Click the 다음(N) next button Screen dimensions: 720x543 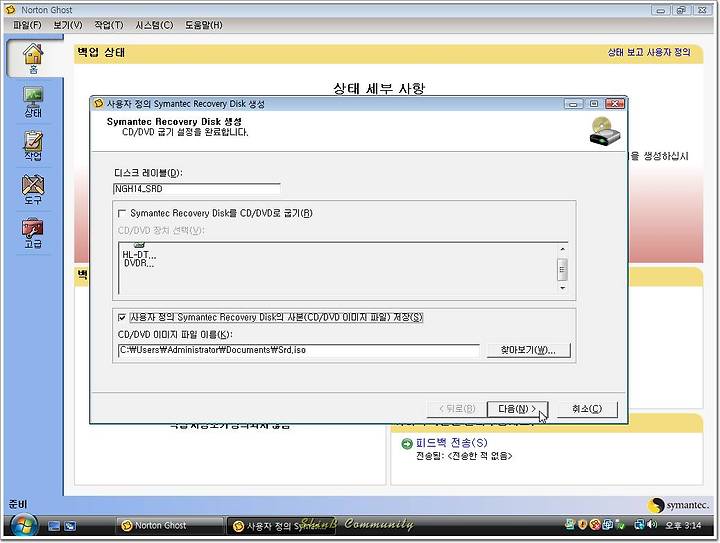(517, 409)
